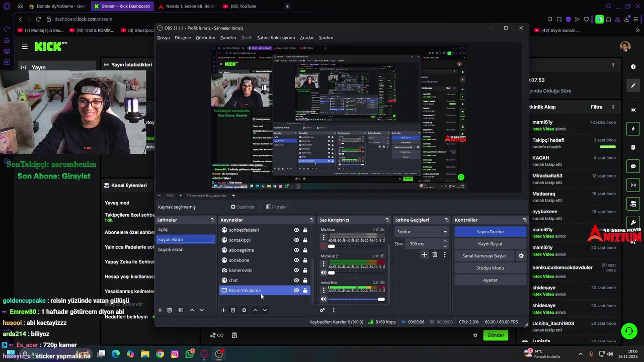Open Dosya menu in OBS

click(x=164, y=38)
